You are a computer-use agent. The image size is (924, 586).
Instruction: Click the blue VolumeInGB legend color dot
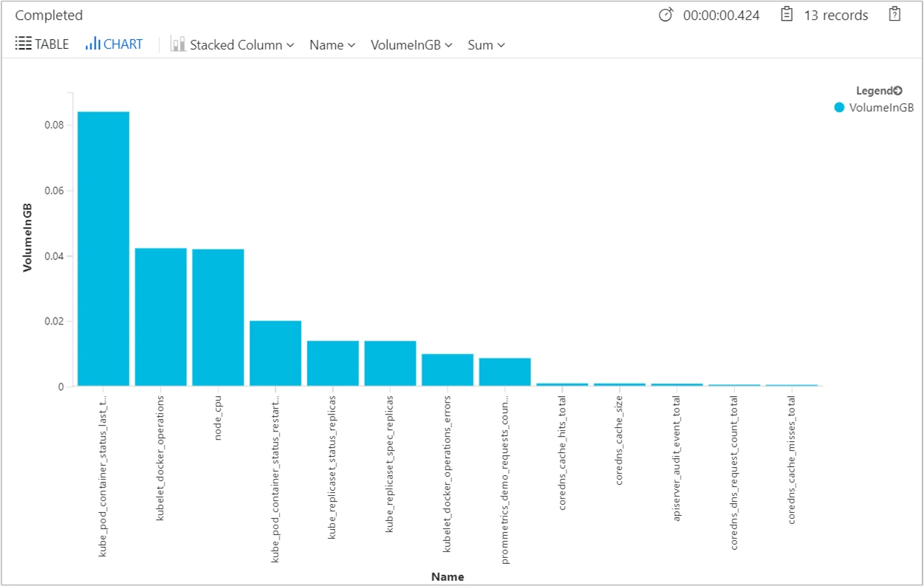coord(839,108)
